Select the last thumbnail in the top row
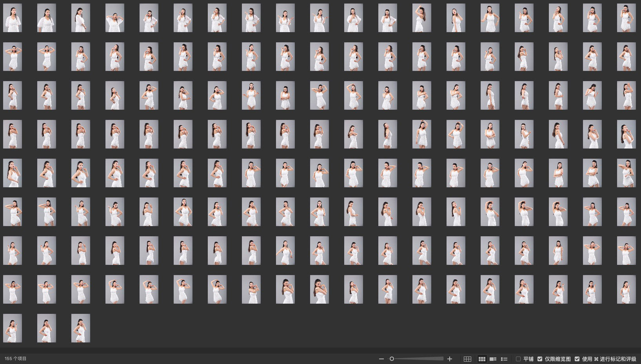Viewport: 641px width, 364px height. tap(626, 18)
